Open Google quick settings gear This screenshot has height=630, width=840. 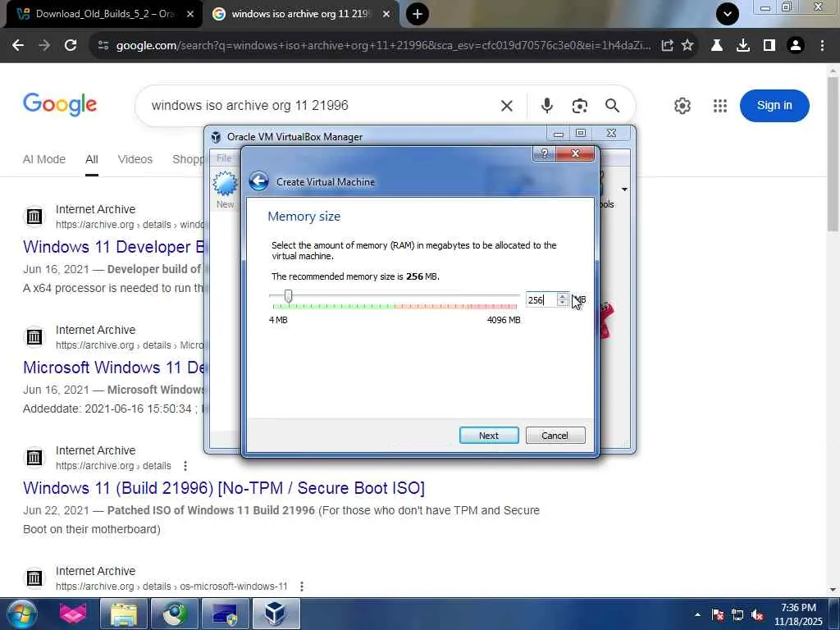tap(682, 106)
